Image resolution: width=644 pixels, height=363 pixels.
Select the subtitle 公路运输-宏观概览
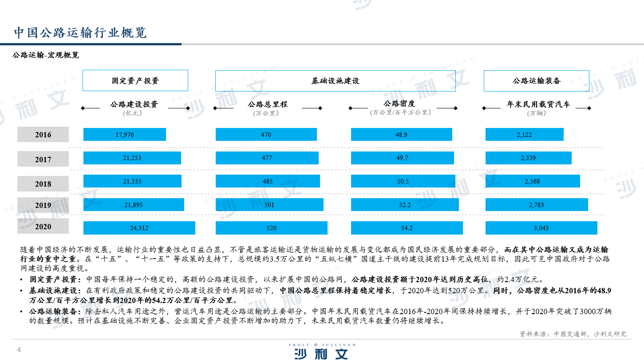[46, 56]
